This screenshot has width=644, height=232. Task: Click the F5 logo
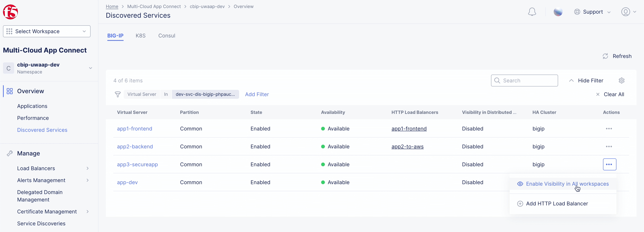10,12
